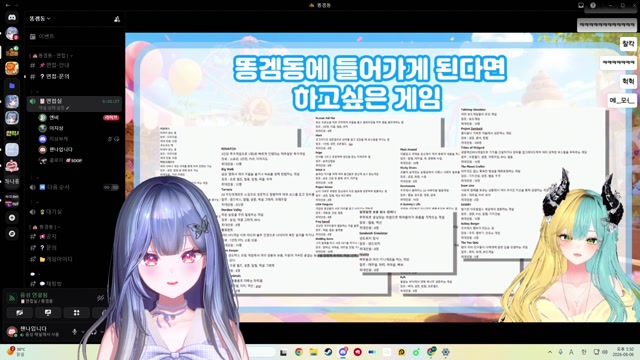Image resolution: width=640 pixels, height=360 pixels.
Task: Open File Explorer from the taskbar
Action: click(x=313, y=352)
